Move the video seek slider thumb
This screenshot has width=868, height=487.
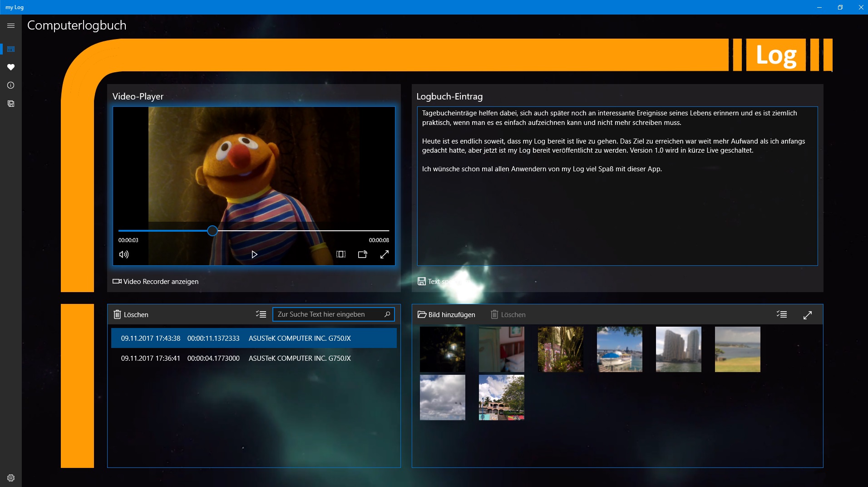(x=212, y=231)
